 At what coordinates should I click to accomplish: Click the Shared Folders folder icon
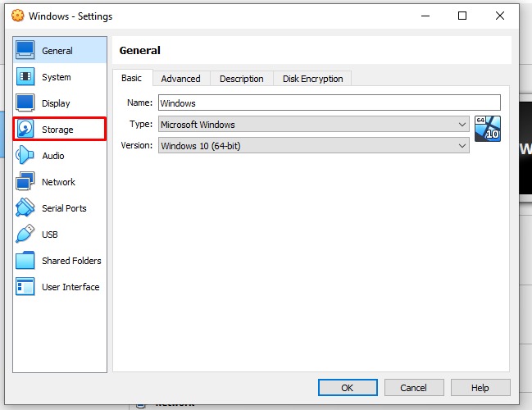click(x=25, y=260)
